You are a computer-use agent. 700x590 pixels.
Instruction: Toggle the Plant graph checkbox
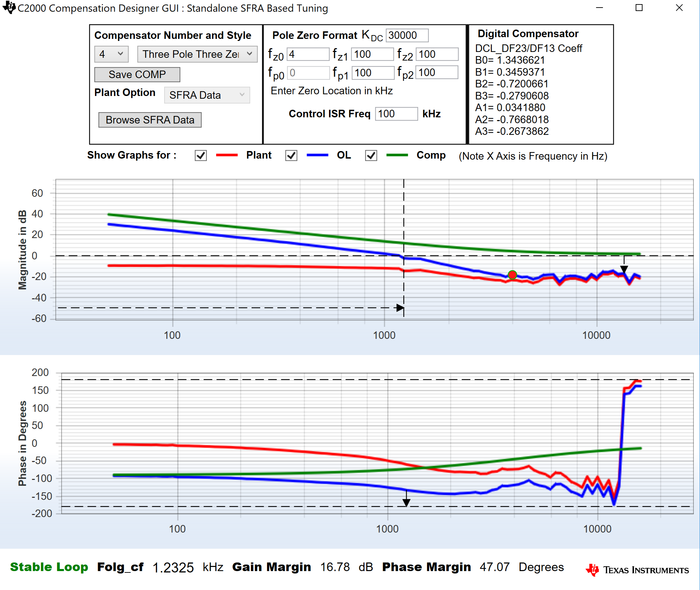201,155
